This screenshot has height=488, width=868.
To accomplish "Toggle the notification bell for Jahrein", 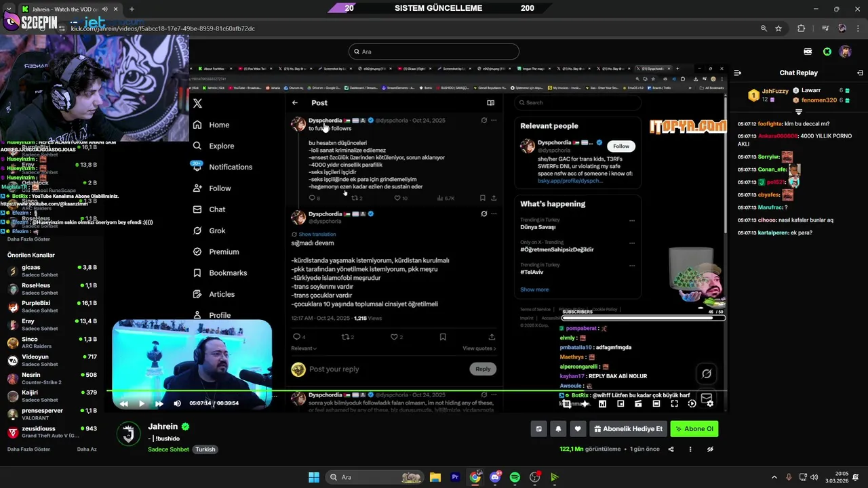I will pos(558,429).
